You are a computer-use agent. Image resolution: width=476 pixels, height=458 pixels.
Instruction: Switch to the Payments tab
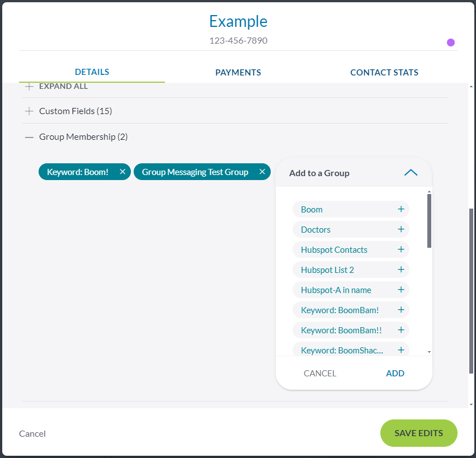click(x=238, y=72)
